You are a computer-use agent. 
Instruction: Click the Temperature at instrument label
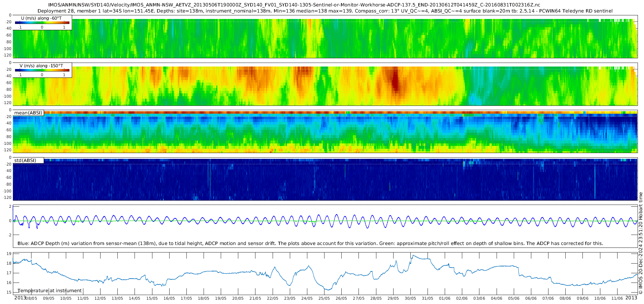(50, 290)
